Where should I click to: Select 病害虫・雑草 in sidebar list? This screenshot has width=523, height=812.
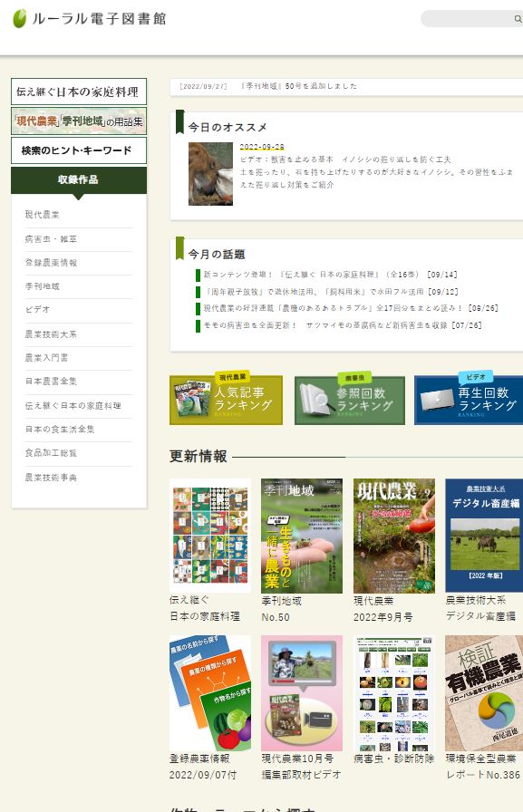point(51,238)
